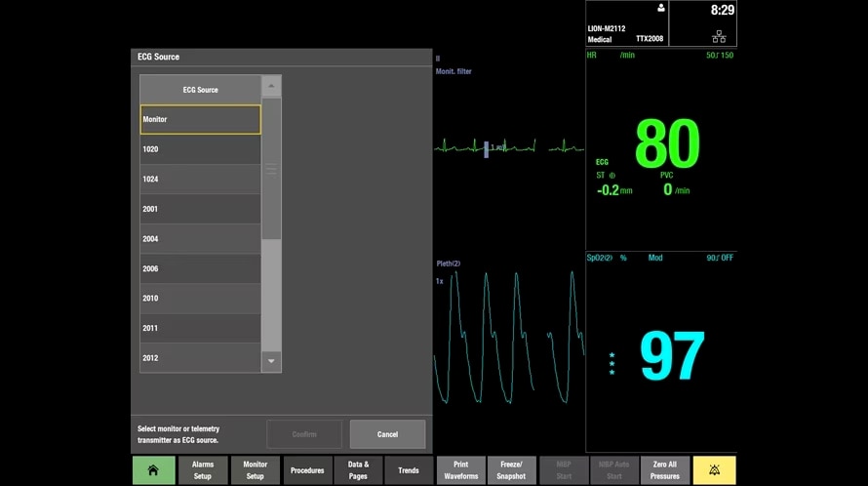Screen dimensions: 868x486
Task: Open the Monitor Setup menu
Action: [256, 470]
